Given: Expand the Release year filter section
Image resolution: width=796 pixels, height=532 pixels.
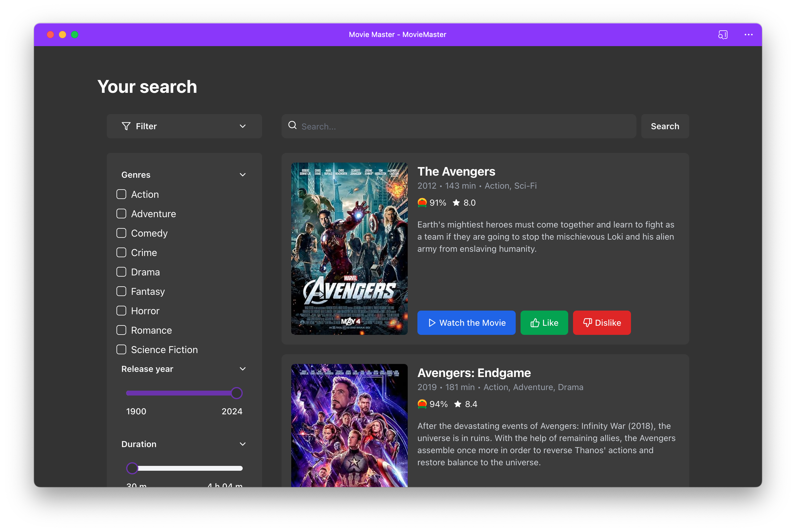Looking at the screenshot, I should point(243,369).
